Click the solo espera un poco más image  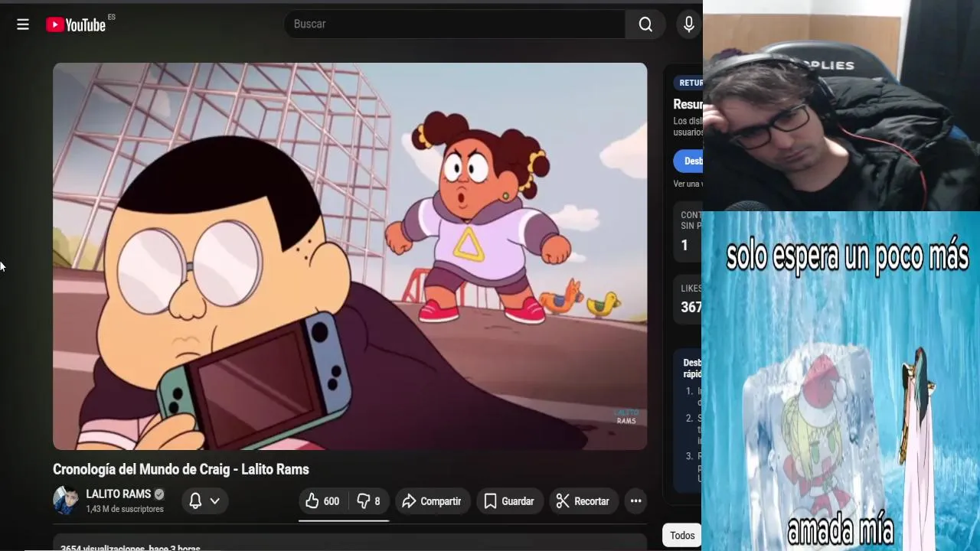click(x=841, y=381)
